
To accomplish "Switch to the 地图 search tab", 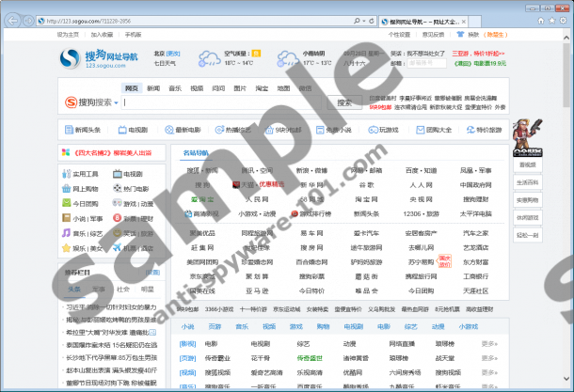I will pyautogui.click(x=283, y=87).
